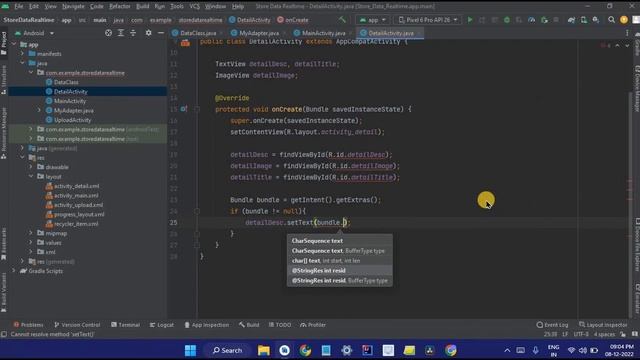
Task: Select UploadActivity in project tree
Action: 72,120
